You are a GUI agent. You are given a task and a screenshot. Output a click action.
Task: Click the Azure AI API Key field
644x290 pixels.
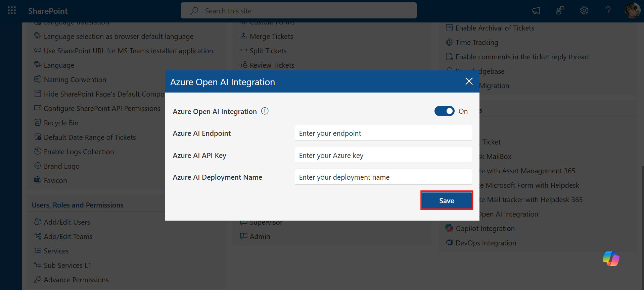coord(383,155)
